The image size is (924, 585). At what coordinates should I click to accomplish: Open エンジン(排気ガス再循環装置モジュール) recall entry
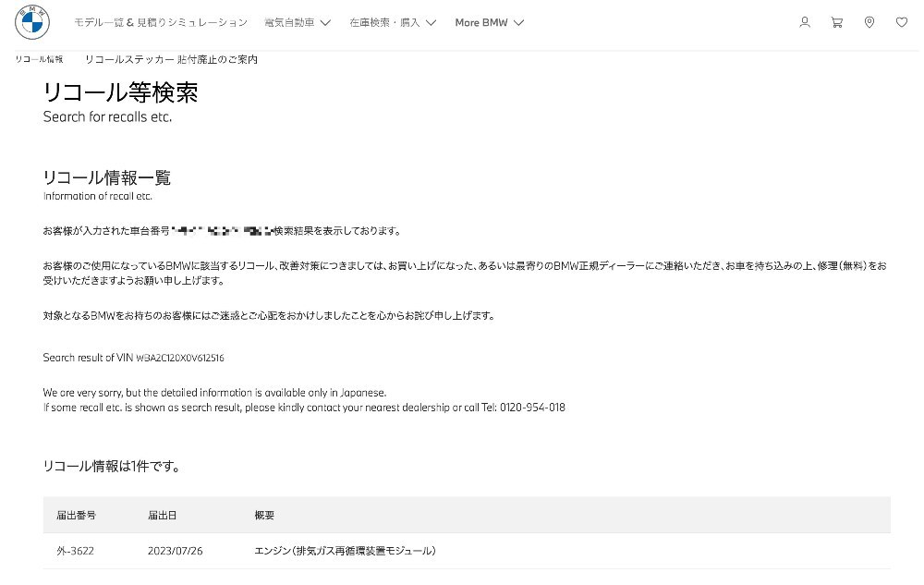tap(345, 551)
